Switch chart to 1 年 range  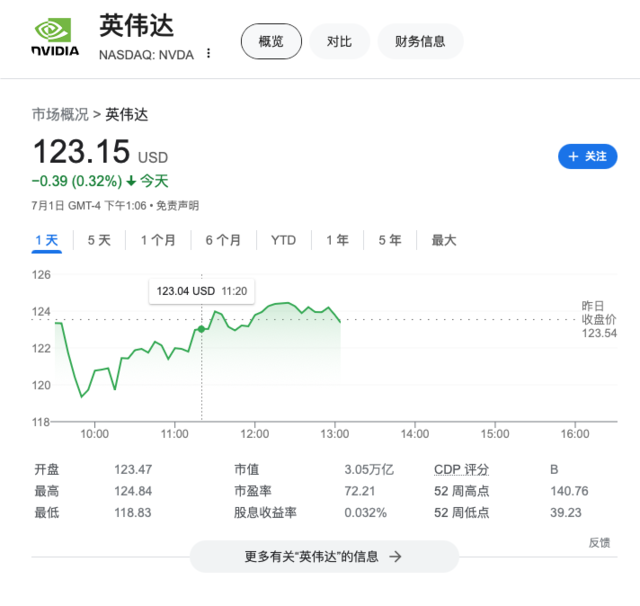337,240
